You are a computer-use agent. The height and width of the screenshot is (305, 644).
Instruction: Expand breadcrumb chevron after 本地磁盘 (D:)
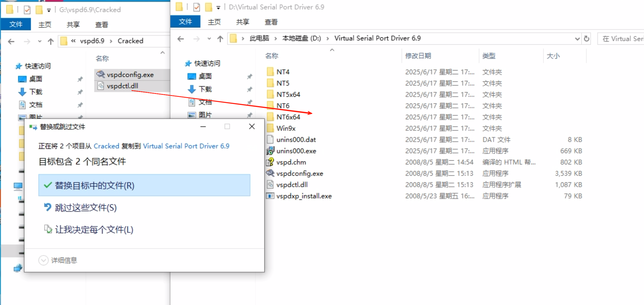pos(328,38)
